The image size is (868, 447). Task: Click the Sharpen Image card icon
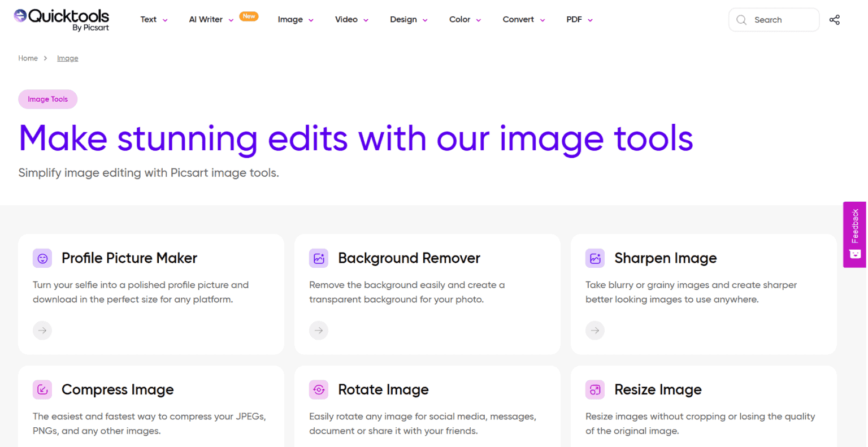coord(595,258)
